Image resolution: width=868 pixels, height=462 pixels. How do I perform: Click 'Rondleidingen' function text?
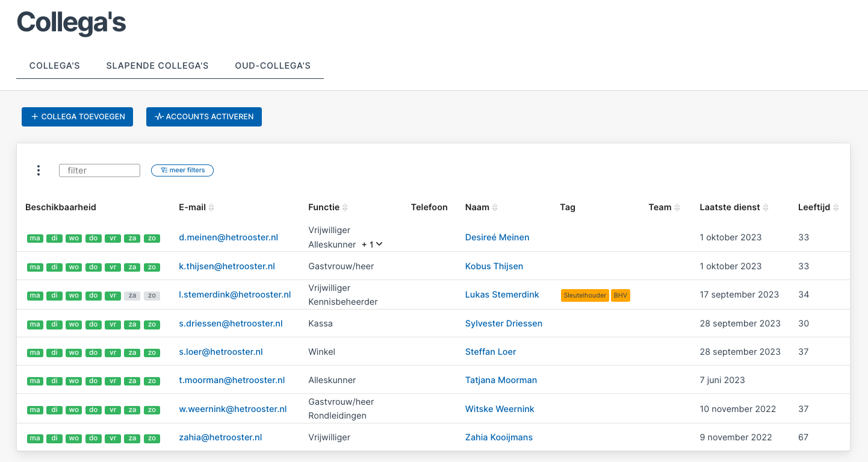pos(337,416)
